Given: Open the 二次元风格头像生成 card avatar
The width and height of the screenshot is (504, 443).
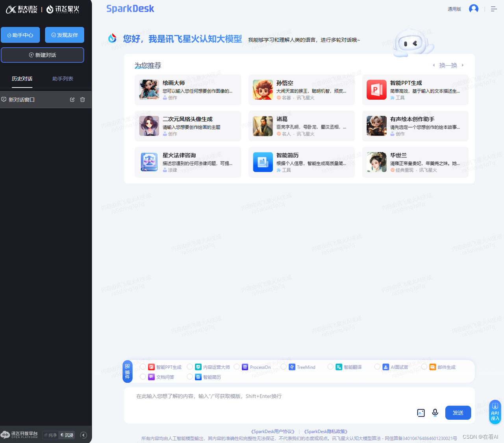Looking at the screenshot, I should coord(149,126).
